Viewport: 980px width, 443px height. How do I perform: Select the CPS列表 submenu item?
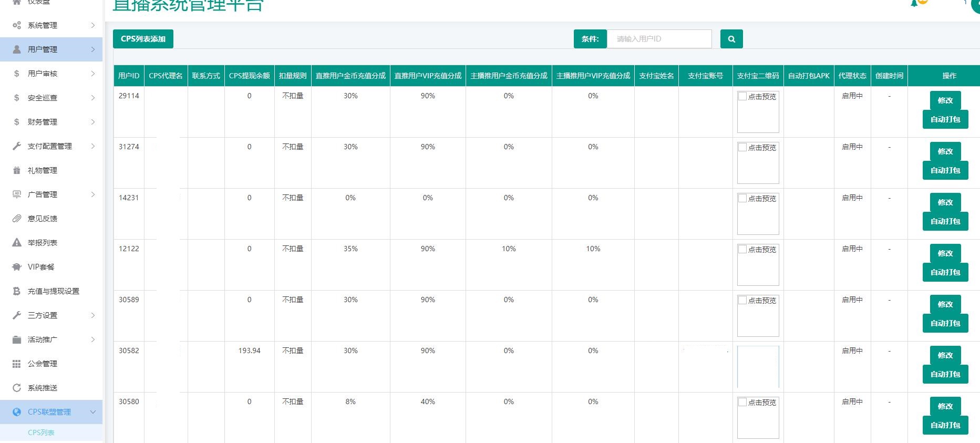tap(41, 432)
